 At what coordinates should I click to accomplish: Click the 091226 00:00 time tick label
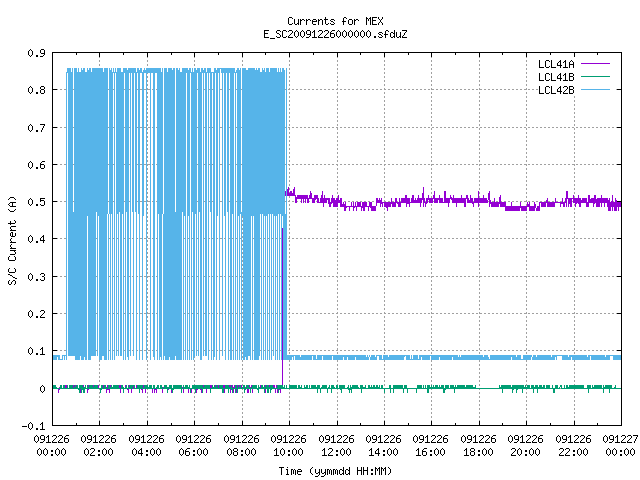[x=51, y=446]
